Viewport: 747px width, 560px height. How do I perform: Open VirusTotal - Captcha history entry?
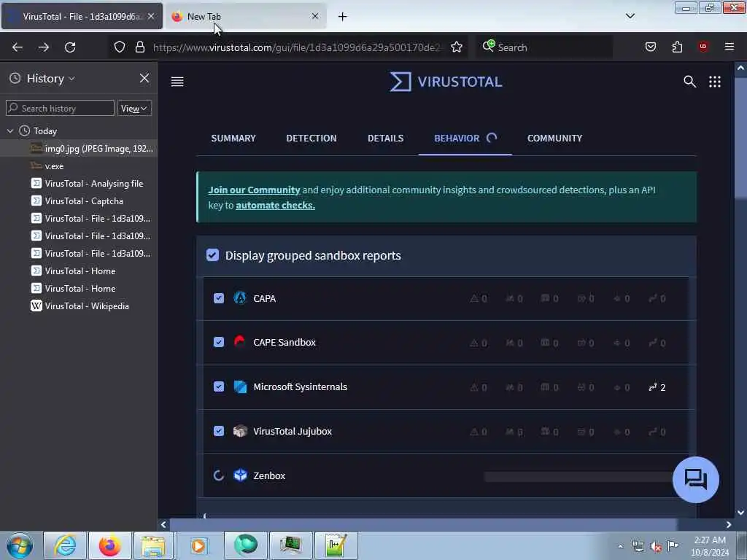coord(79,201)
